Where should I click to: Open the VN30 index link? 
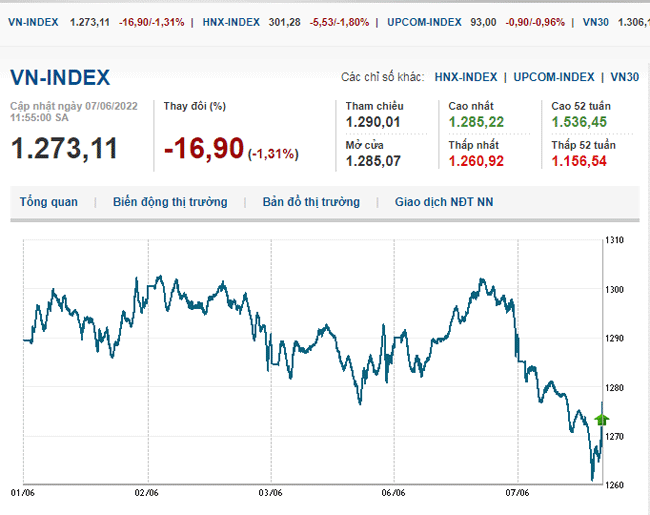625,77
